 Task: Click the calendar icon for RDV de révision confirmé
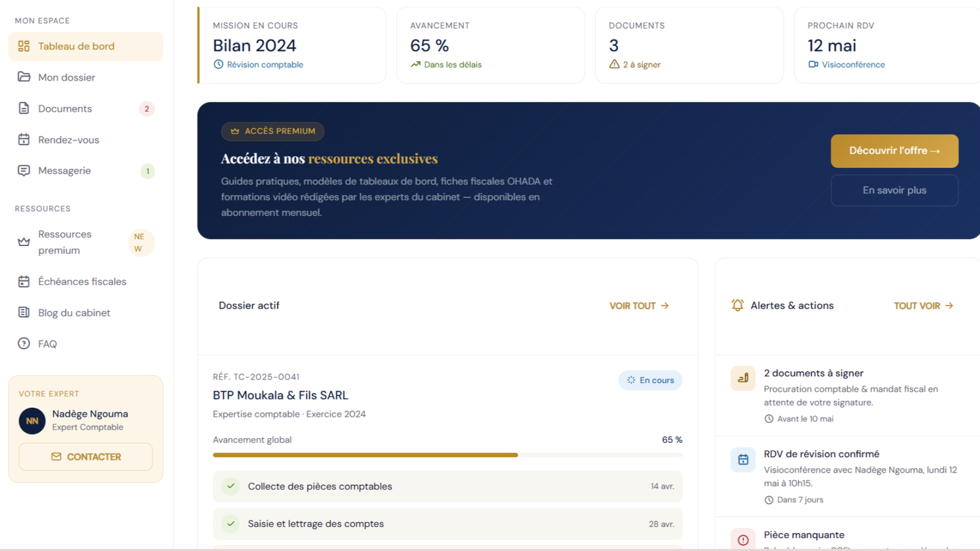743,459
